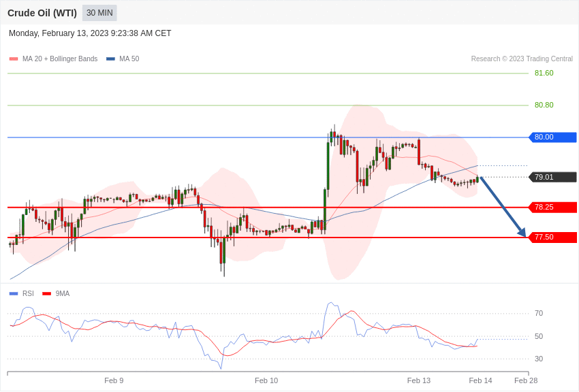
Task: Click the Feb 14 date axis label
Action: [480, 380]
